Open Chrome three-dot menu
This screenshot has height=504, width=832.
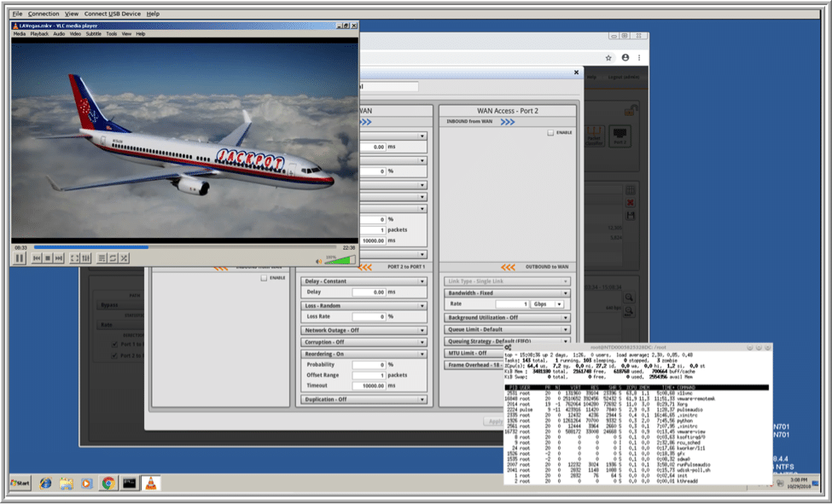click(639, 58)
